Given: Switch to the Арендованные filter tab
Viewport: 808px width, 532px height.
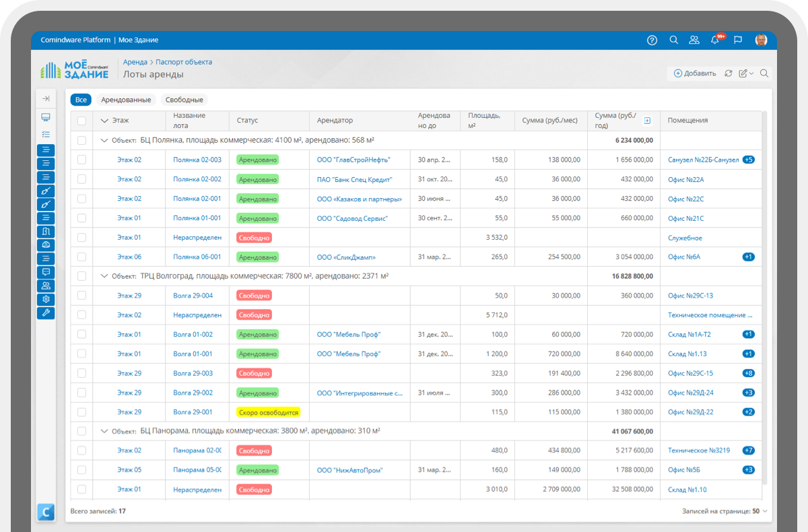Looking at the screenshot, I should (126, 100).
